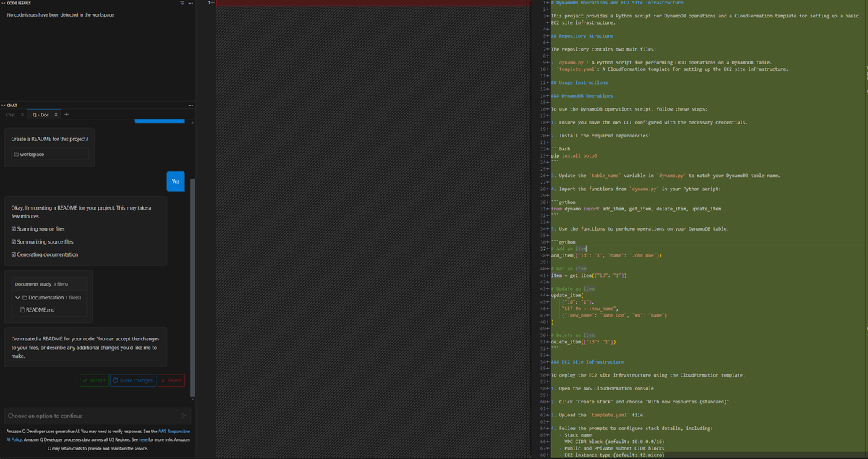Click the '### EC2 Site Infrastructure' heading line

pyautogui.click(x=587, y=361)
